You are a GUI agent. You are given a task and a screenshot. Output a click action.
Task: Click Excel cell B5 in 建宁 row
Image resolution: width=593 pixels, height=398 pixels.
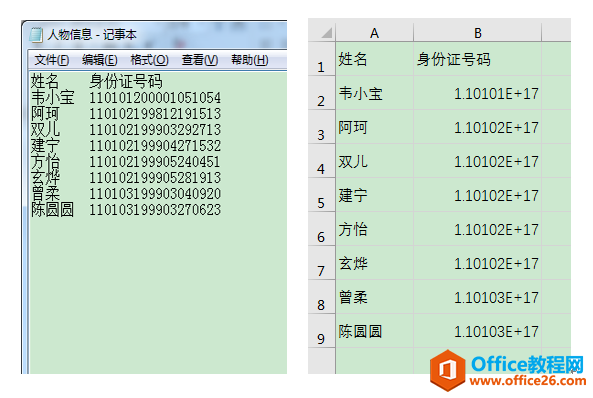click(478, 195)
